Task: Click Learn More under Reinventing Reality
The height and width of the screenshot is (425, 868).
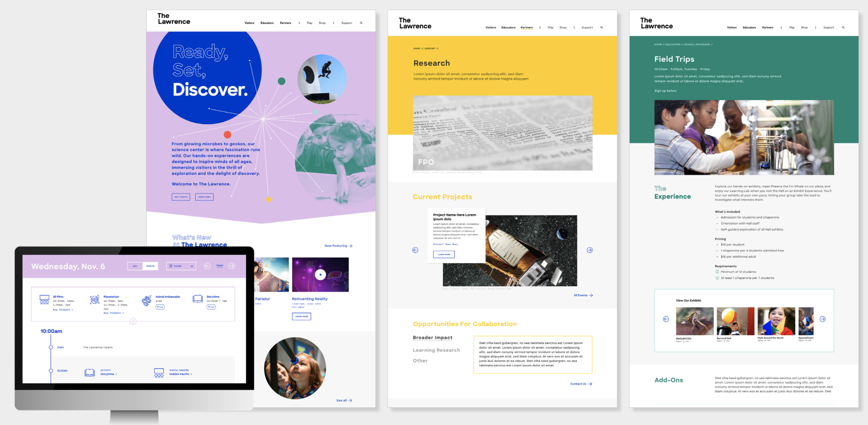Action: (302, 317)
